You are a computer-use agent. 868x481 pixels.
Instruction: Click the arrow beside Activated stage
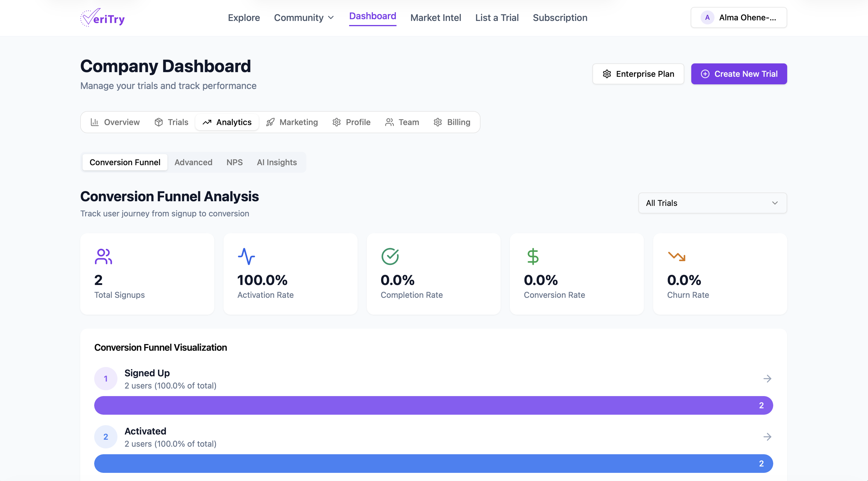coord(767,437)
